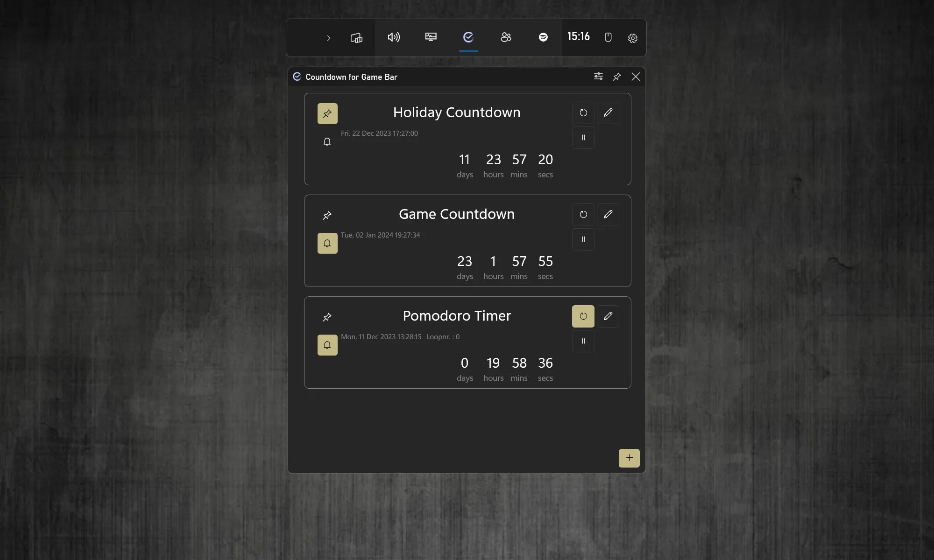
Task: Click the Pomodoro Timer title
Action: [x=457, y=316]
